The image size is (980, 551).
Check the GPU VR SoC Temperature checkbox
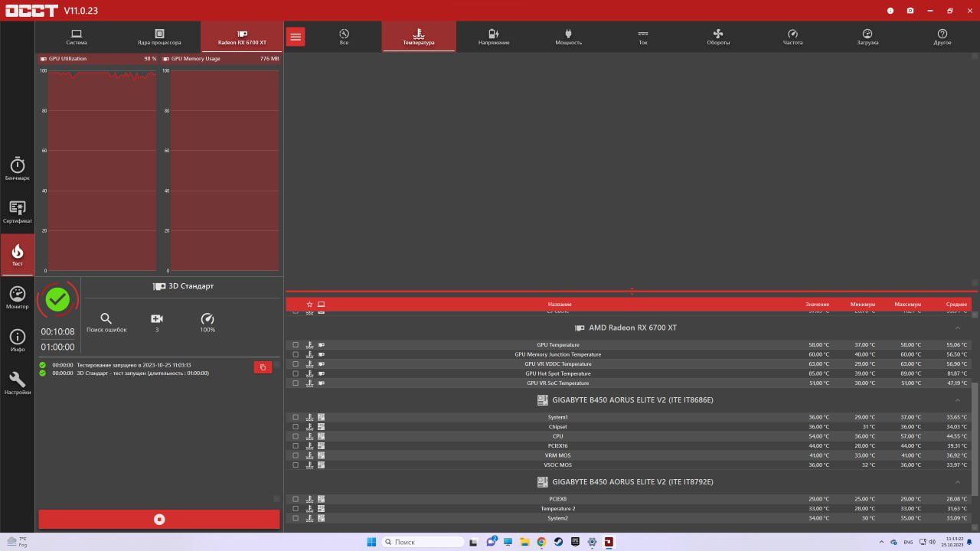pos(296,383)
